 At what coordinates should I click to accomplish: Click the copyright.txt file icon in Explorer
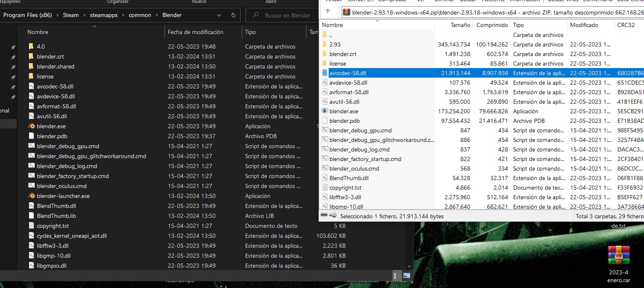click(31, 226)
